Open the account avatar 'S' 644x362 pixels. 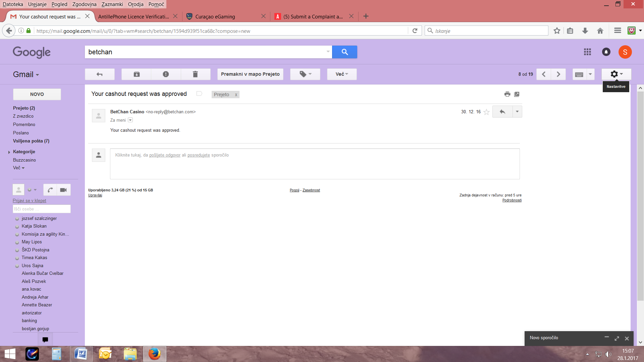[625, 52]
